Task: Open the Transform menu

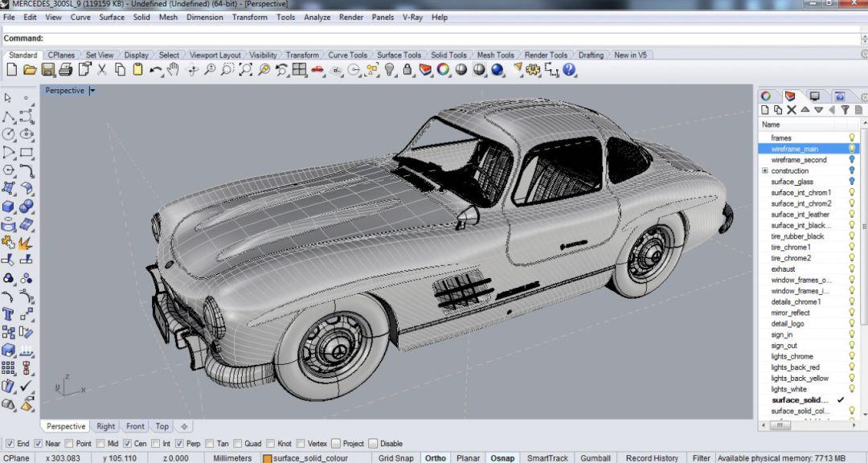Action: (249, 17)
